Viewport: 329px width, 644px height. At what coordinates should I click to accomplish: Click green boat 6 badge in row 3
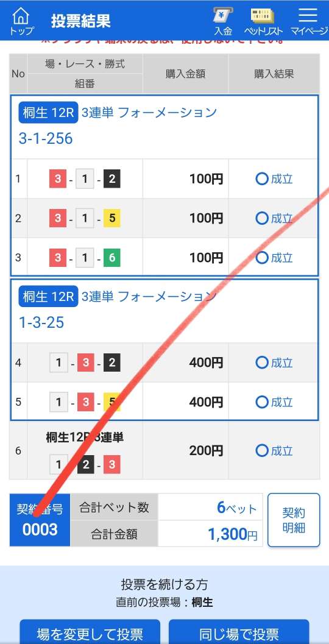coord(111,258)
